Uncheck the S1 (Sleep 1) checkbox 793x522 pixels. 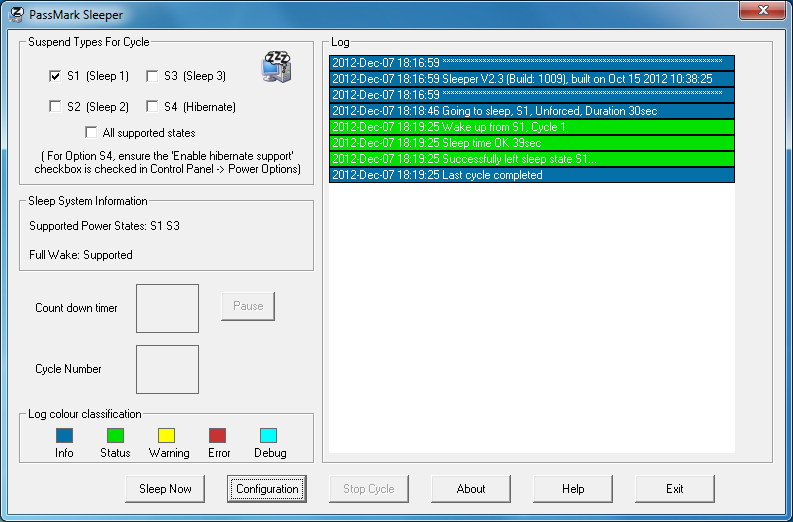55,76
